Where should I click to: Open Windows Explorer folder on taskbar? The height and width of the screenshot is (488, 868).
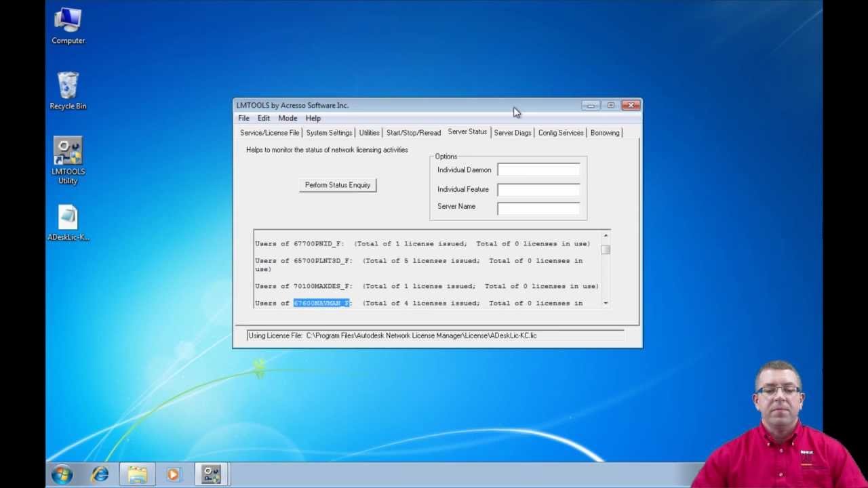[x=137, y=474]
